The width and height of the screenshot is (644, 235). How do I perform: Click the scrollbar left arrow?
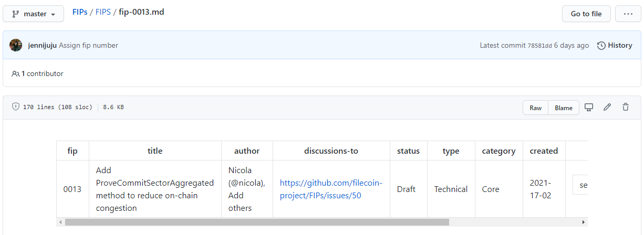(60, 222)
